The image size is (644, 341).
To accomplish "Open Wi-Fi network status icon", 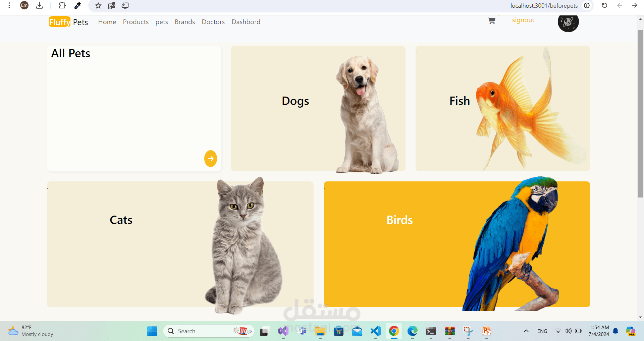I will 558,331.
